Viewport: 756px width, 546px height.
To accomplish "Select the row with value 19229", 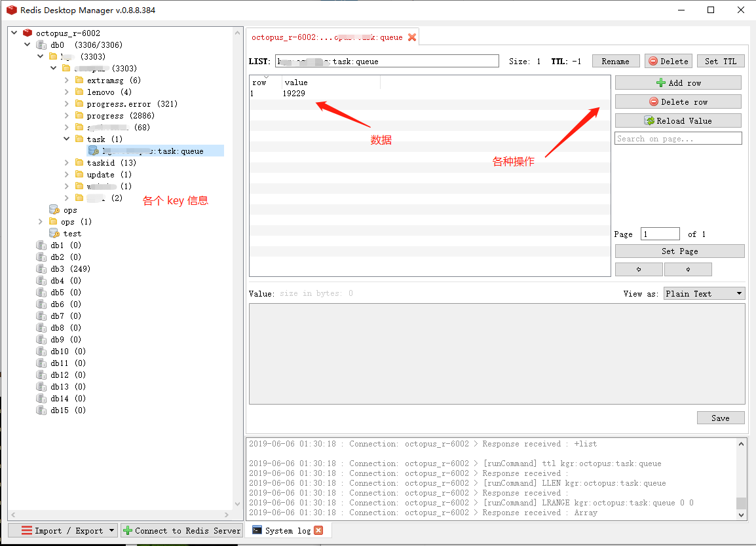I will pyautogui.click(x=430, y=94).
